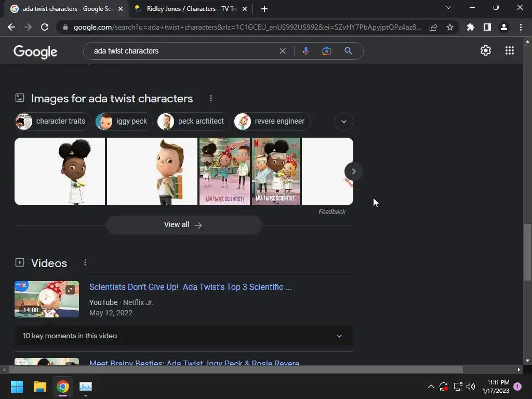Open Google quick settings gear

(486, 50)
